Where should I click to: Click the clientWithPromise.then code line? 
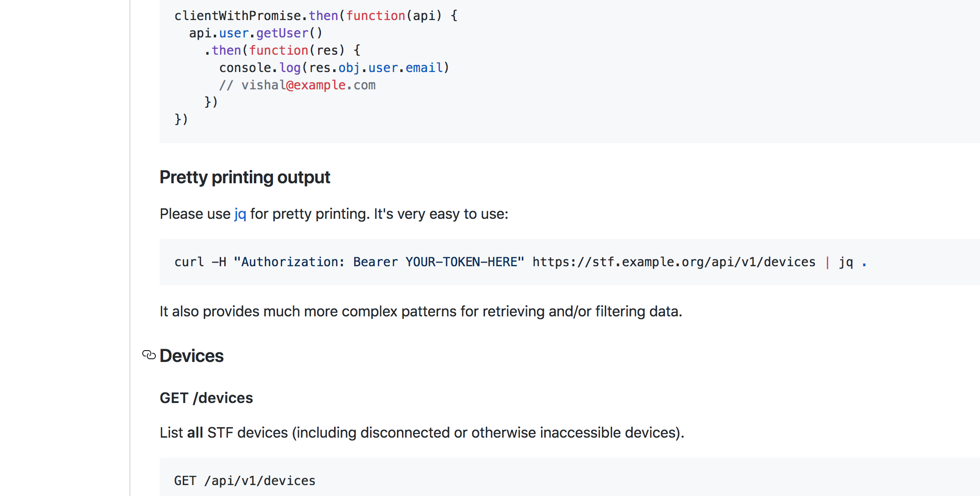click(315, 16)
